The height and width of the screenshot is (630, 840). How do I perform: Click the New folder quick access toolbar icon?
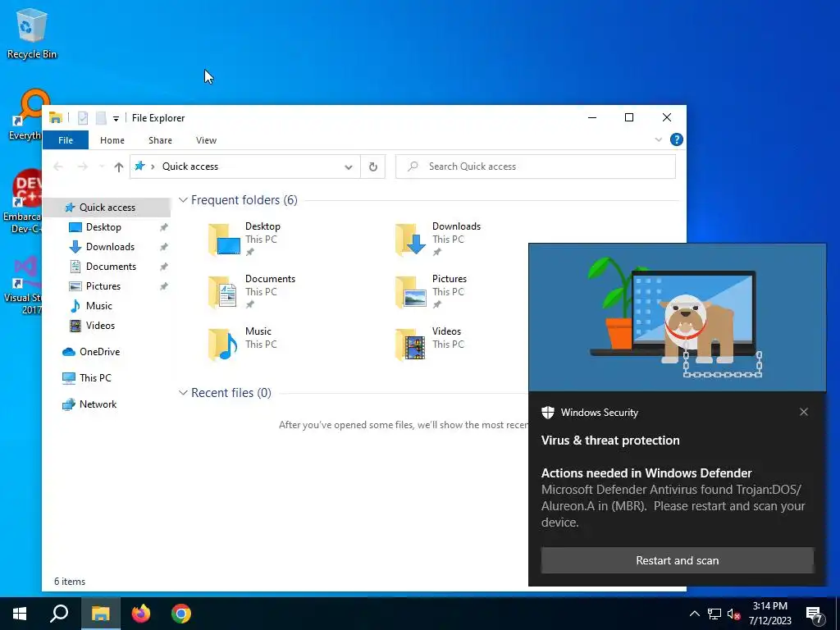click(x=101, y=118)
